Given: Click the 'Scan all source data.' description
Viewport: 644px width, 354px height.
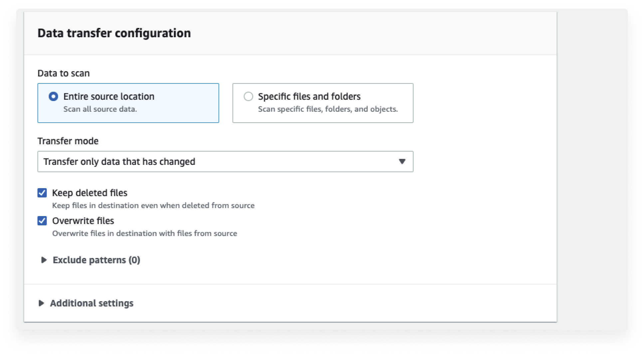Looking at the screenshot, I should pyautogui.click(x=100, y=109).
